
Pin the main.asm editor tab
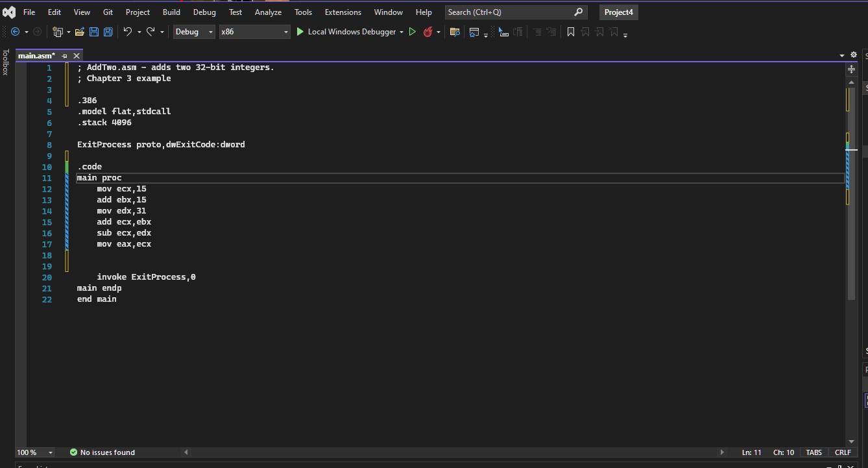point(64,55)
